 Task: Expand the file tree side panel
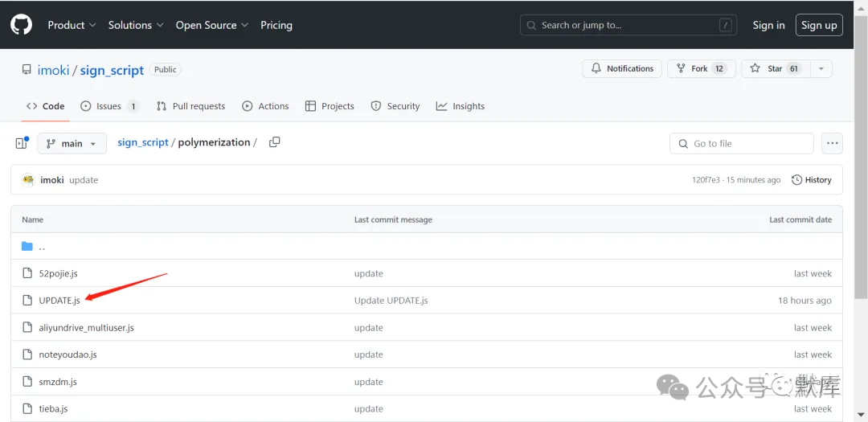coord(22,143)
